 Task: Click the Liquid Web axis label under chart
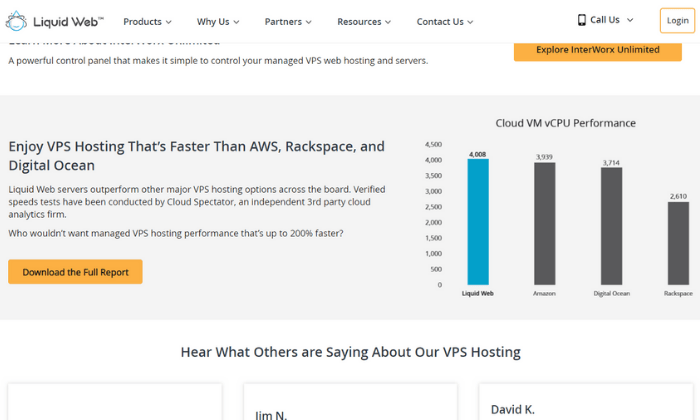click(x=478, y=293)
